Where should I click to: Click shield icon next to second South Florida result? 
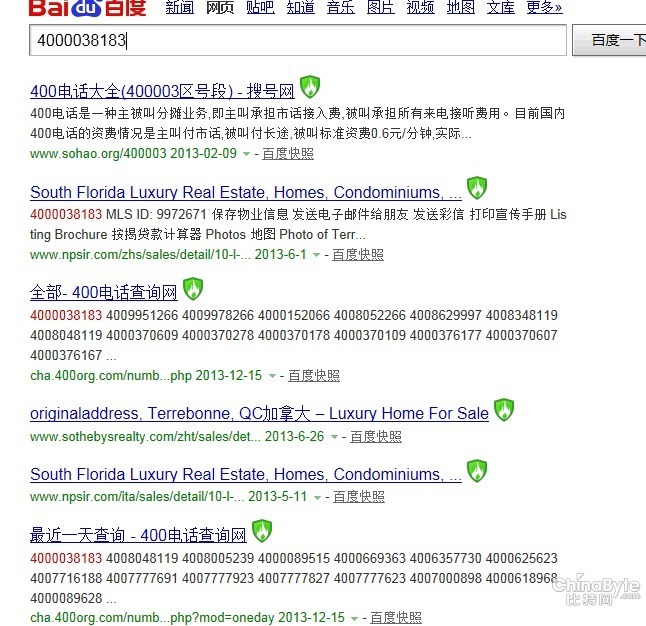pyautogui.click(x=477, y=470)
